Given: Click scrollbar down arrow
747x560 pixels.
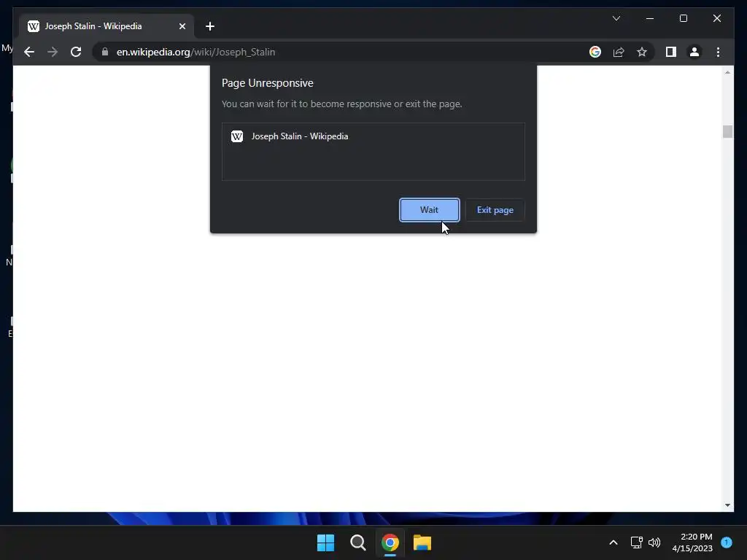Looking at the screenshot, I should (x=727, y=505).
